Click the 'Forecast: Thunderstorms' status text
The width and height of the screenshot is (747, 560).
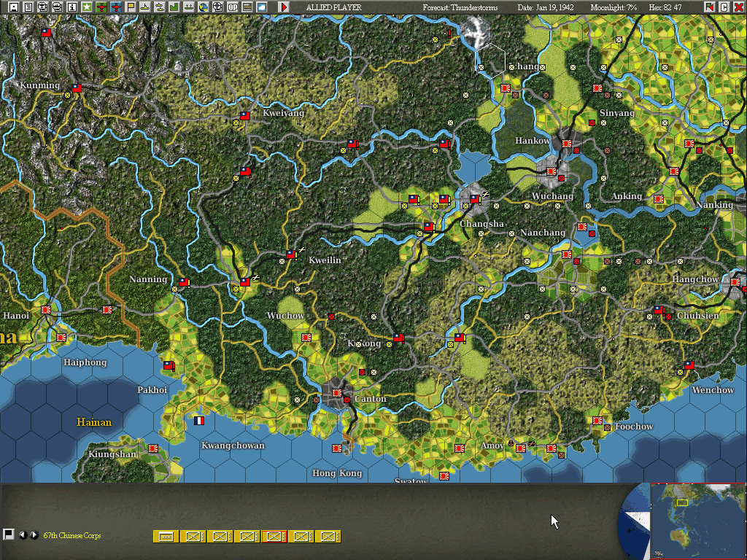pyautogui.click(x=460, y=7)
